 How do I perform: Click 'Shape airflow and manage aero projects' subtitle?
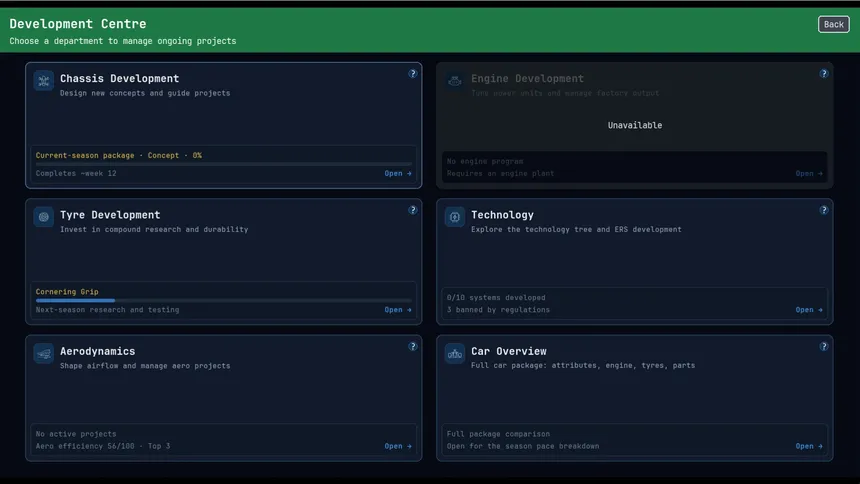(x=145, y=365)
